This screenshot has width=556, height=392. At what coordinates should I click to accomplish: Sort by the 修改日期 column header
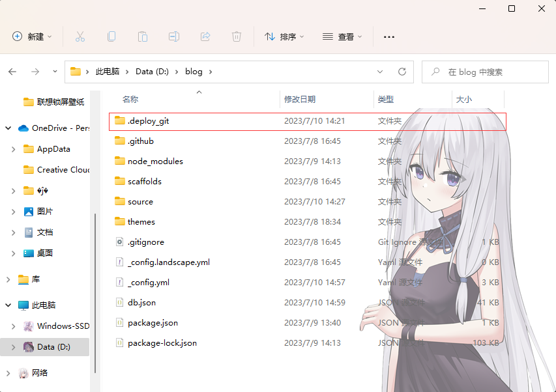click(300, 99)
